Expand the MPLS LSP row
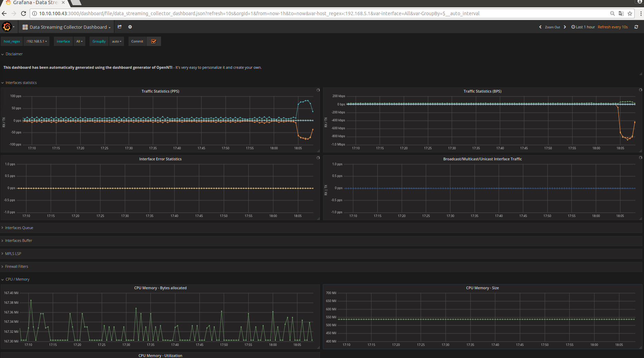This screenshot has height=358, width=644. (13, 254)
